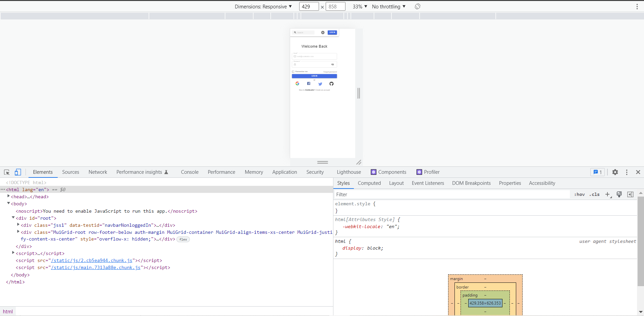Open the Lighthouse panel
644x316 pixels.
tap(348, 172)
